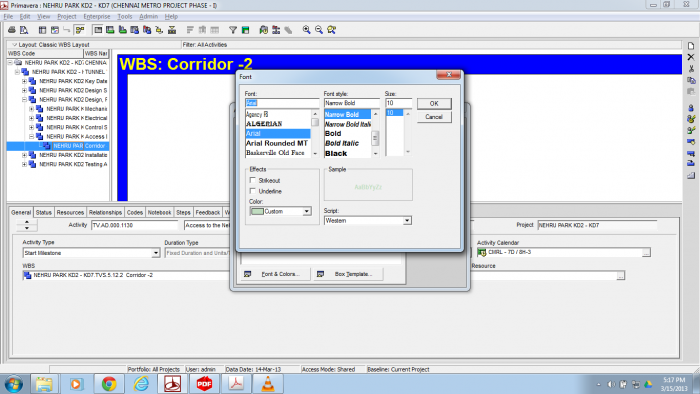Image resolution: width=700 pixels, height=394 pixels.
Task: Click the Activity Network view icon
Action: click(80, 30)
